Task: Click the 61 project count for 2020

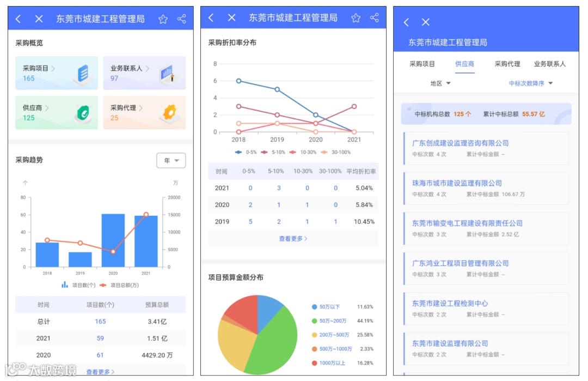Action: pos(100,355)
